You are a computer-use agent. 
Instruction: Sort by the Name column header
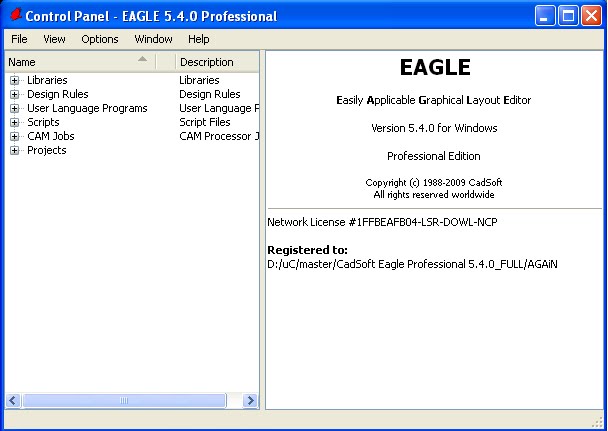coord(80,62)
